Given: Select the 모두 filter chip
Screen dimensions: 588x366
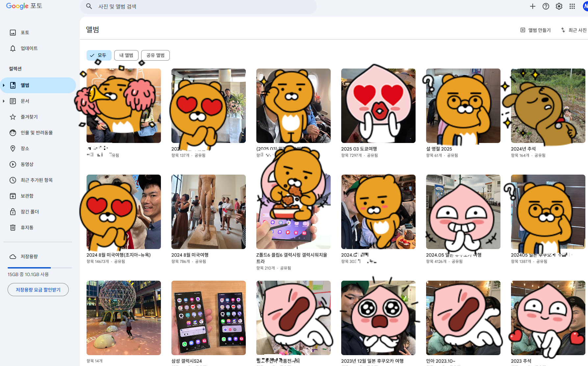Looking at the screenshot, I should click(x=99, y=55).
